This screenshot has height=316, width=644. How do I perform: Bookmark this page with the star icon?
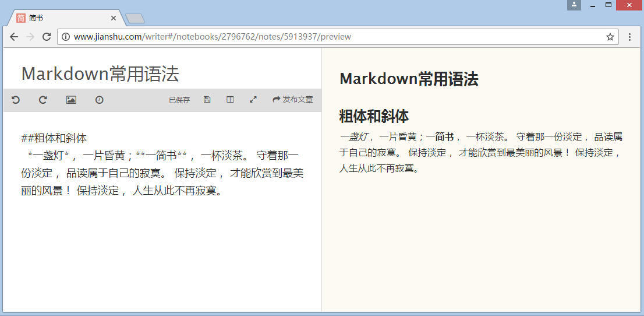(610, 37)
